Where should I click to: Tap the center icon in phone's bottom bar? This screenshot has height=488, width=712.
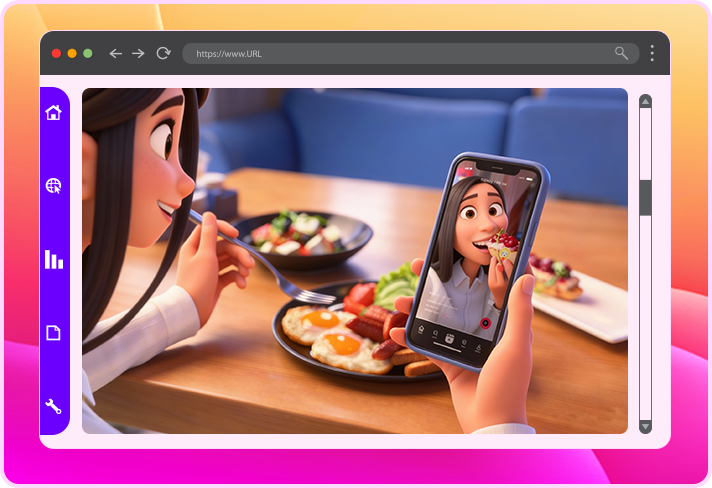click(449, 339)
